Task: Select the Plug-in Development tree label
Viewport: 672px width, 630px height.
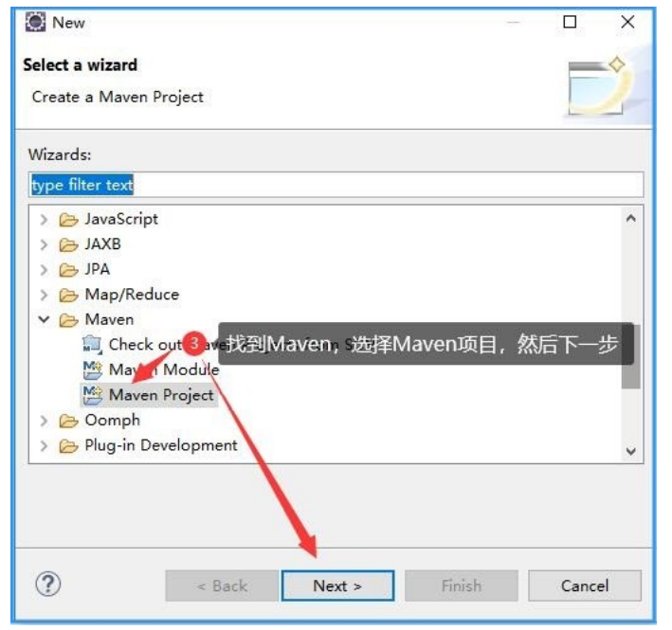Action: point(161,445)
